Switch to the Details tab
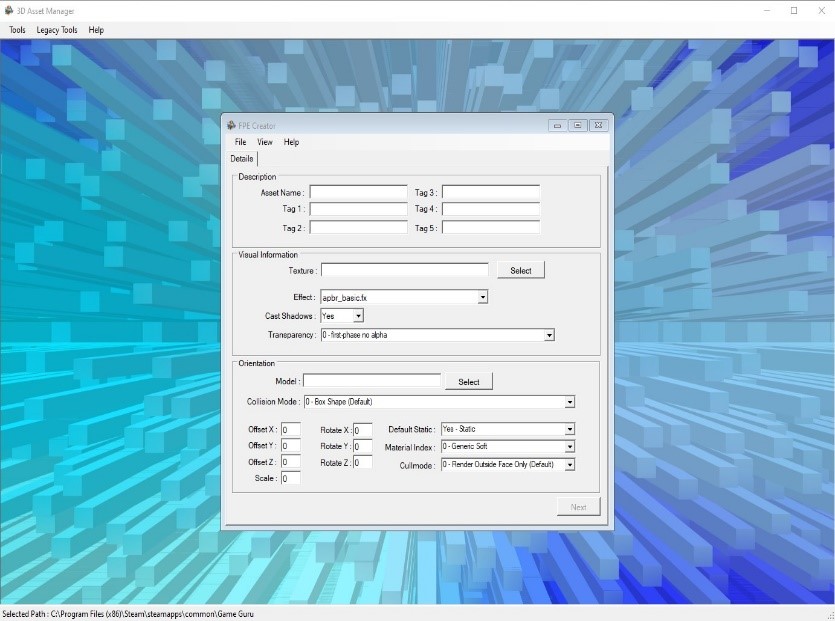Screen dimensions: 835x621 242,158
